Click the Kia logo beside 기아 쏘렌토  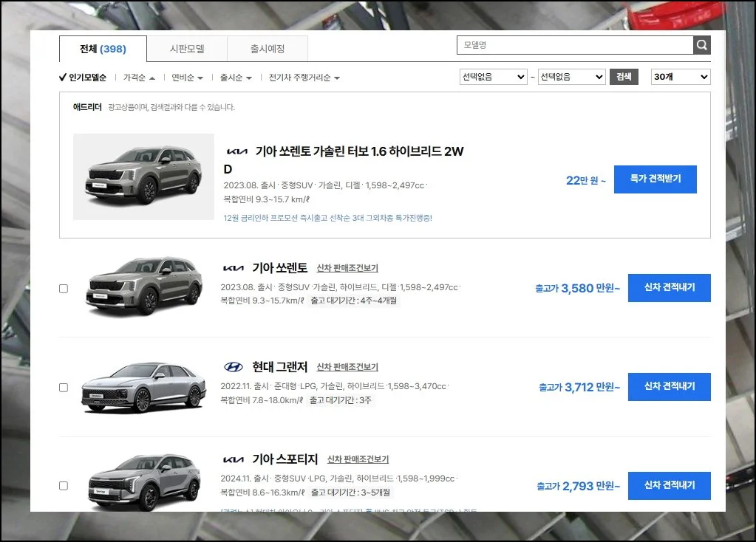(x=233, y=268)
